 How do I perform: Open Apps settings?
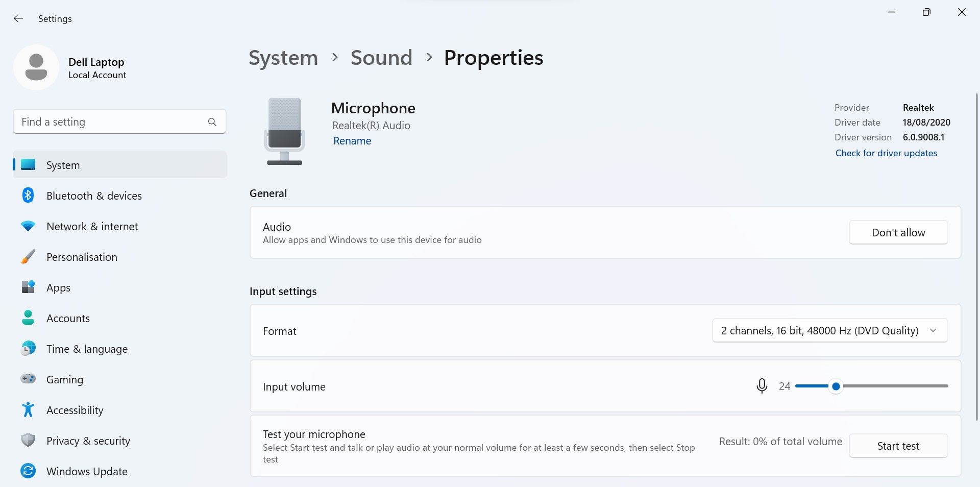coord(58,287)
